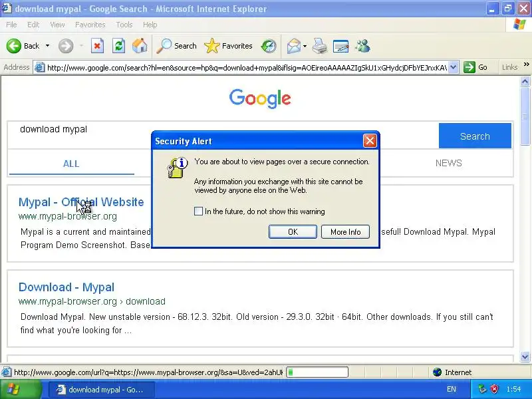
Task: Open the File menu
Action: [x=11, y=25]
